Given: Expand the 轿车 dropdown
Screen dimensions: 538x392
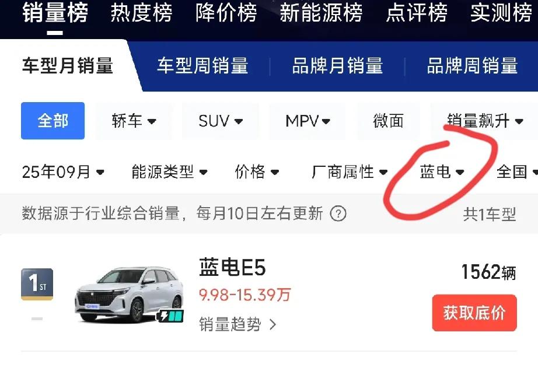Looking at the screenshot, I should 134,121.
